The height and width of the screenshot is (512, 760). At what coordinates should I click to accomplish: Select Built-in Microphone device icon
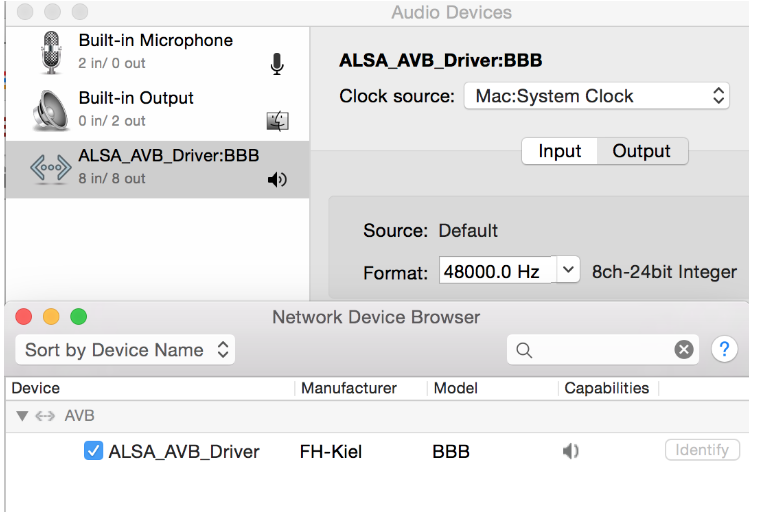pos(51,52)
